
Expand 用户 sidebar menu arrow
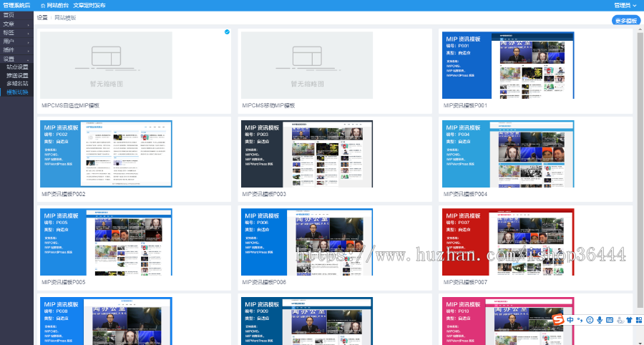pos(29,42)
